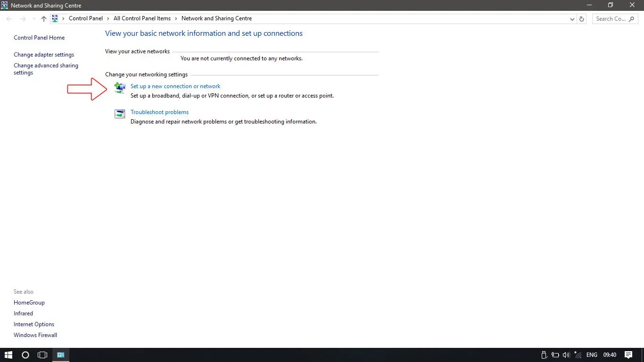This screenshot has width=644, height=362.
Task: Open the Action Centre notification icon
Action: [x=628, y=355]
